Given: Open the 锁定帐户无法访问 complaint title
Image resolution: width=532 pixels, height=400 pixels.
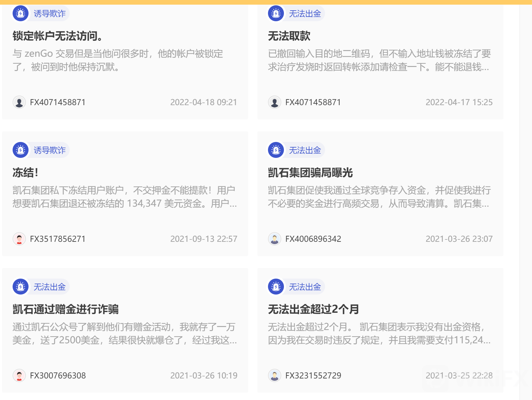Looking at the screenshot, I should (58, 36).
